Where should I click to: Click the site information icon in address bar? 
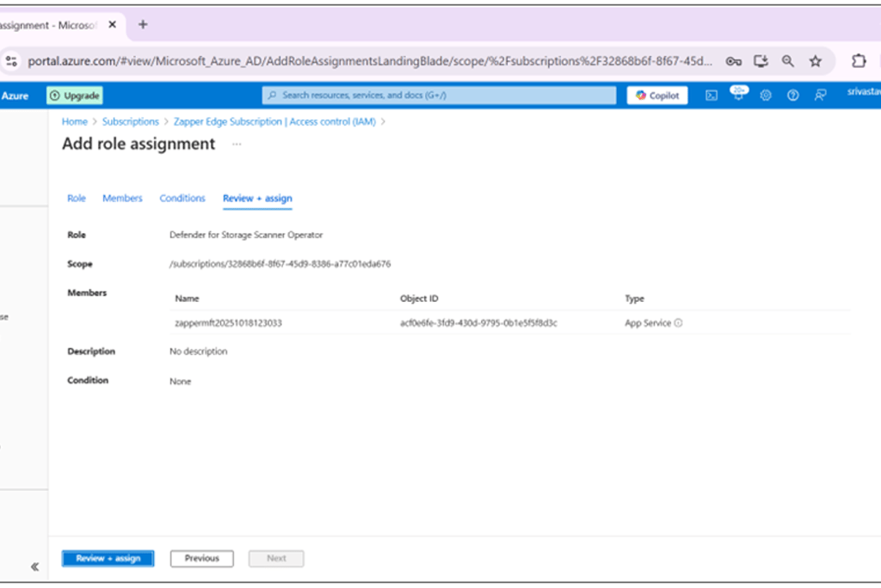tap(11, 61)
